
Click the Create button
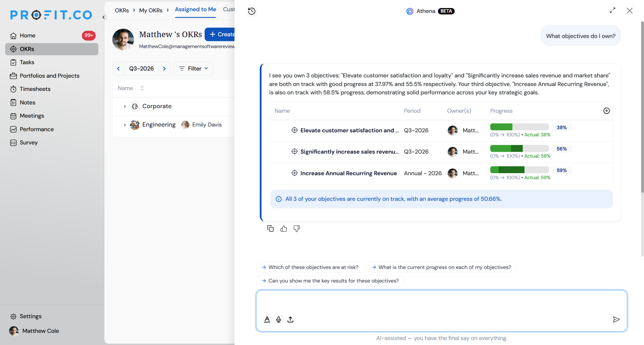click(x=220, y=34)
